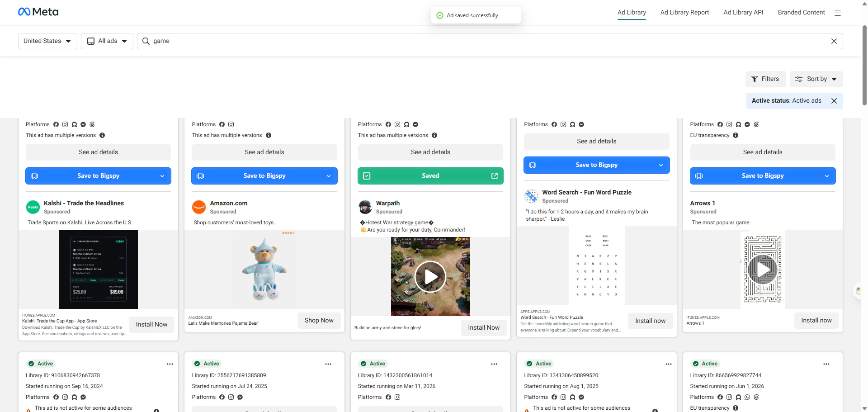868x412 pixels.
Task: Click the page vertical scrollbar
Action: point(864,66)
